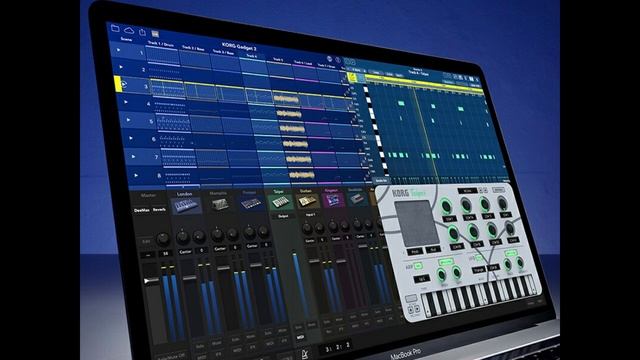Screen dimensions: 640x360
Task: Select the Track 4 header
Action: (x=251, y=56)
